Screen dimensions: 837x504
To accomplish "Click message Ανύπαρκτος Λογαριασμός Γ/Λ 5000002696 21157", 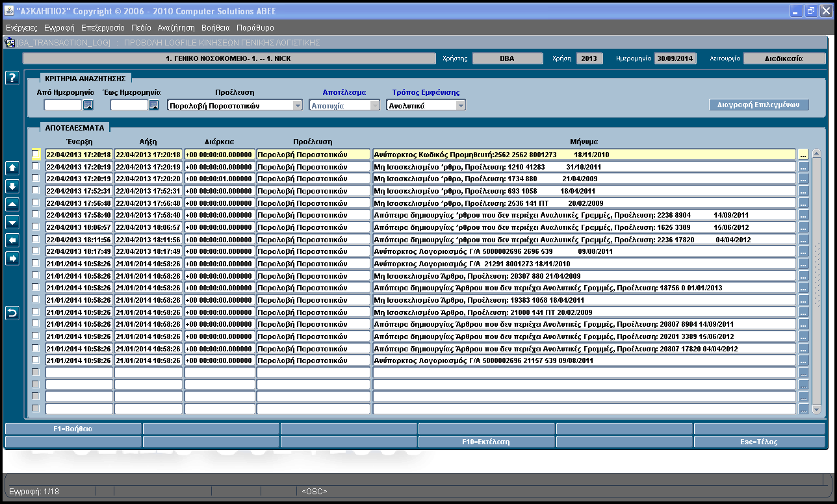I will tap(584, 360).
